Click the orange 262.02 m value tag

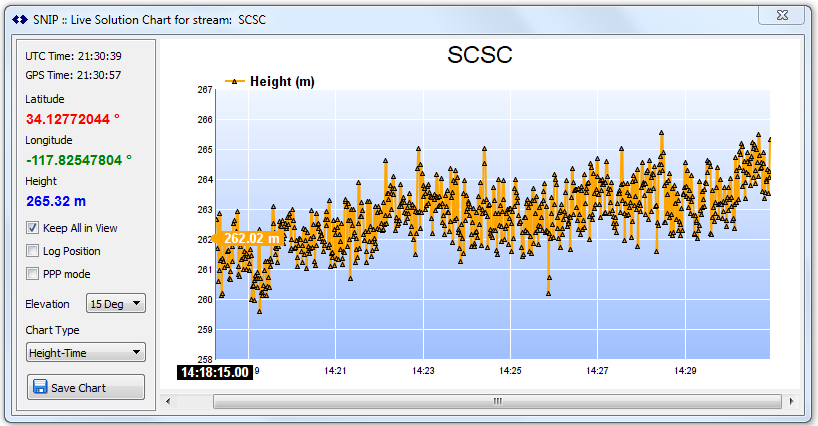[x=250, y=239]
